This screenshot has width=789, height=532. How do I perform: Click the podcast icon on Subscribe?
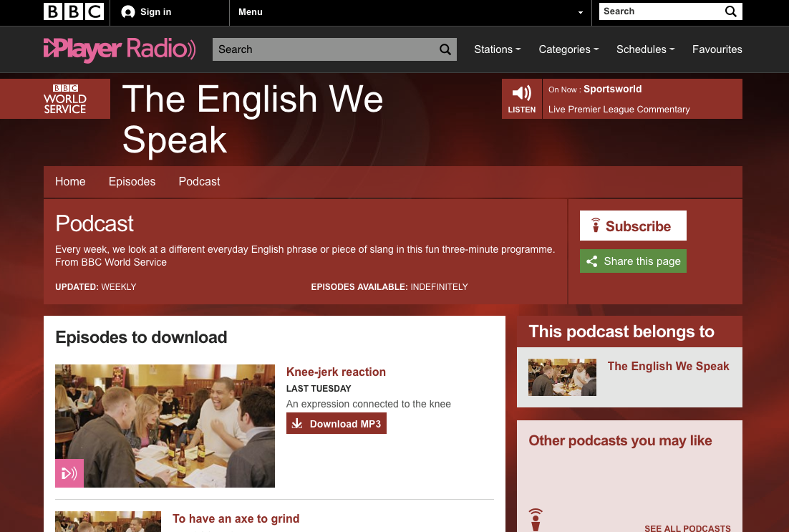(596, 226)
